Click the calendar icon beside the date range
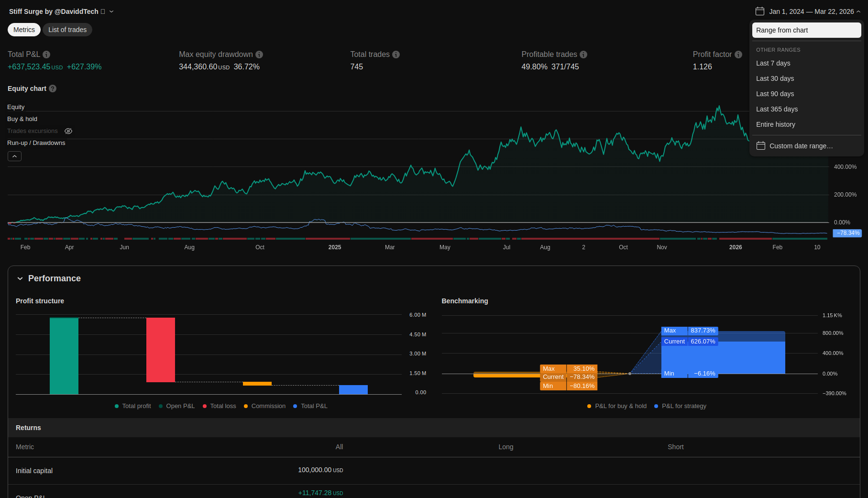 click(x=760, y=11)
